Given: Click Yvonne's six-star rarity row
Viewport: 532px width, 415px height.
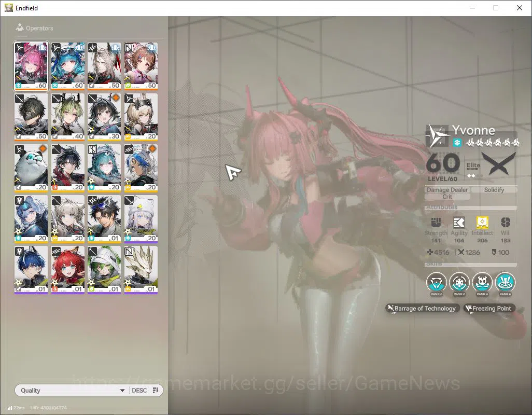Looking at the screenshot, I should click(492, 143).
